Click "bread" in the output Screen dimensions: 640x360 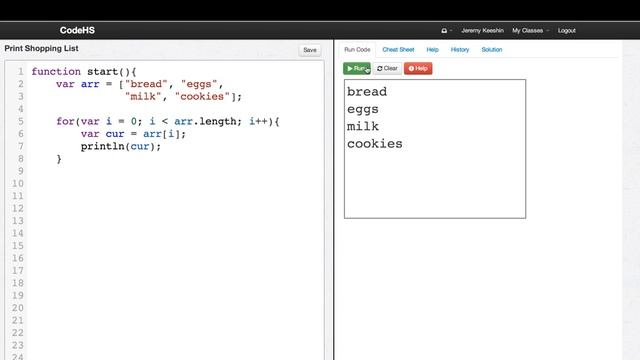coord(367,92)
